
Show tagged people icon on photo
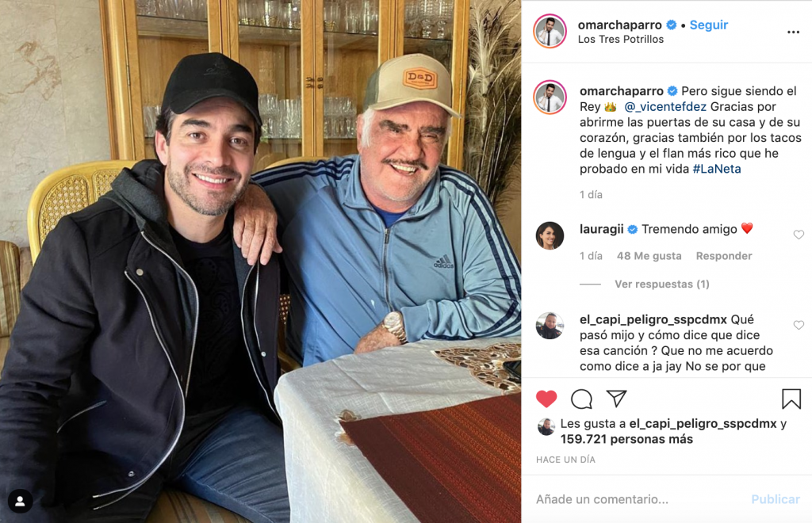(x=20, y=501)
